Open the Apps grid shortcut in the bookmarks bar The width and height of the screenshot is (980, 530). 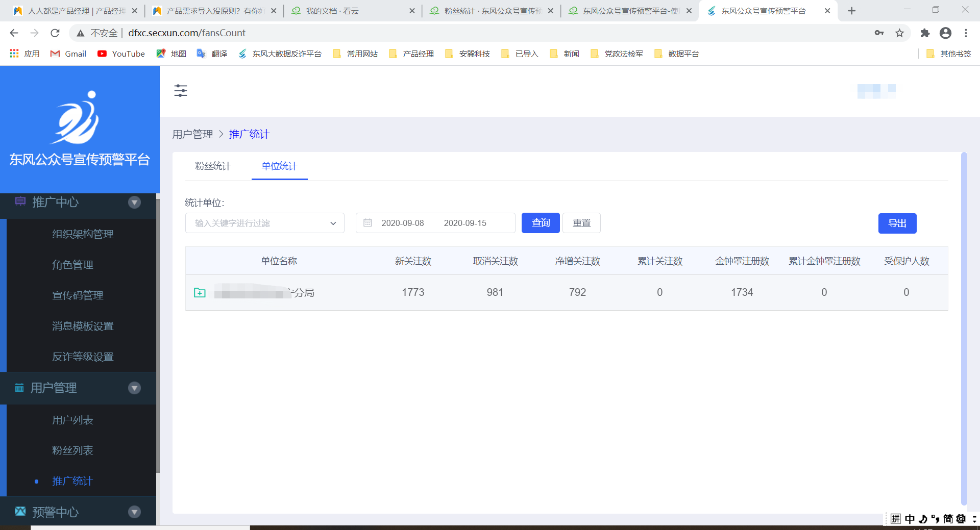coord(14,54)
